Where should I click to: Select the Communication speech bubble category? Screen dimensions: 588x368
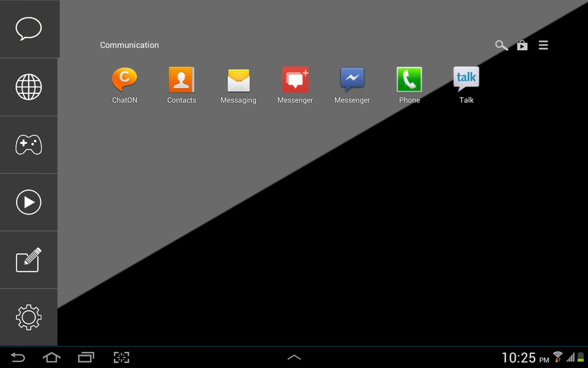click(29, 29)
